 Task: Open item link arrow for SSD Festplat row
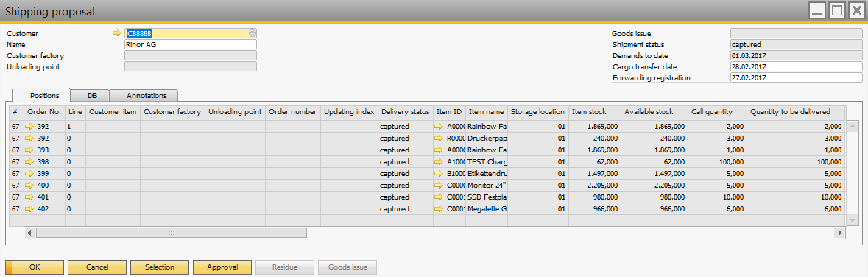[439, 197]
